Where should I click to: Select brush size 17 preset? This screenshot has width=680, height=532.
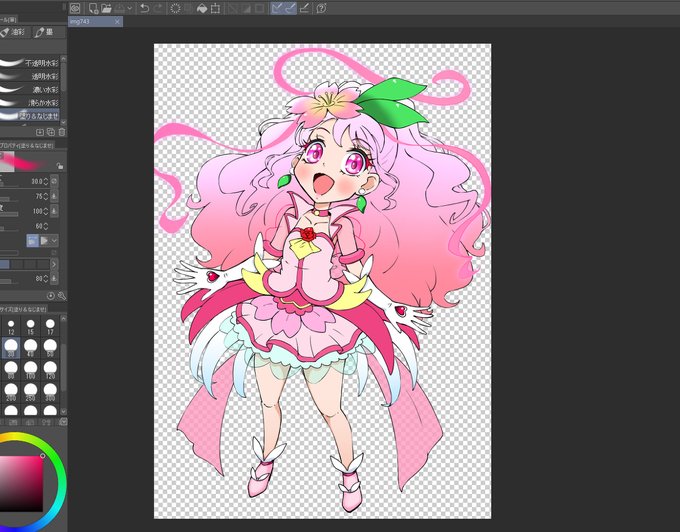pyautogui.click(x=50, y=326)
